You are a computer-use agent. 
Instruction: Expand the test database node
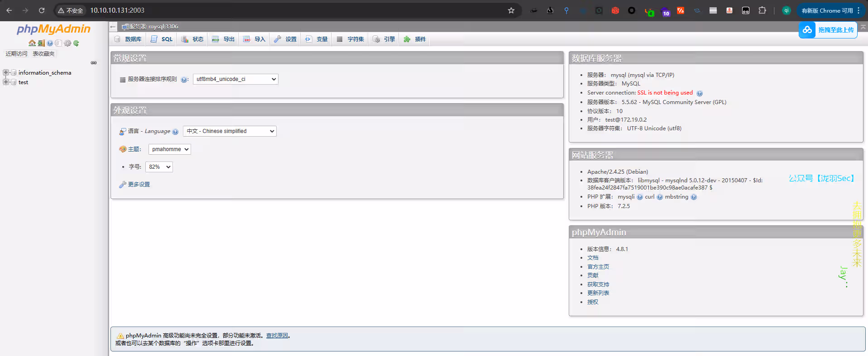coord(6,82)
